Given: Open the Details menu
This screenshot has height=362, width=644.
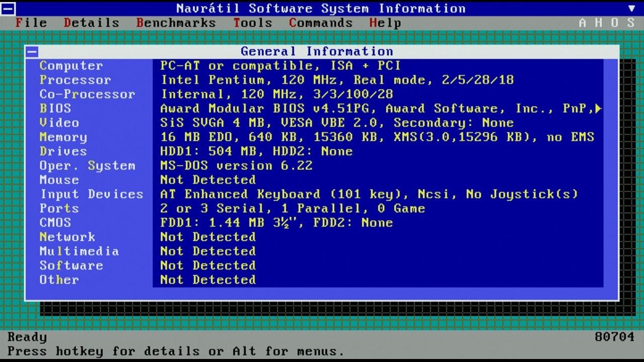Looking at the screenshot, I should pos(92,23).
